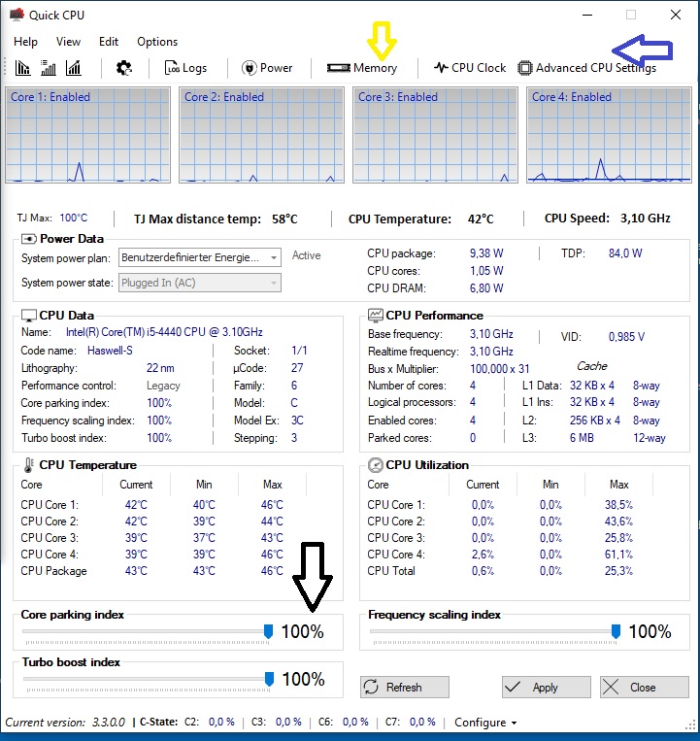Click the CPU Total max '25,3%' value
Viewport: 700px width, 741px height.
(618, 571)
